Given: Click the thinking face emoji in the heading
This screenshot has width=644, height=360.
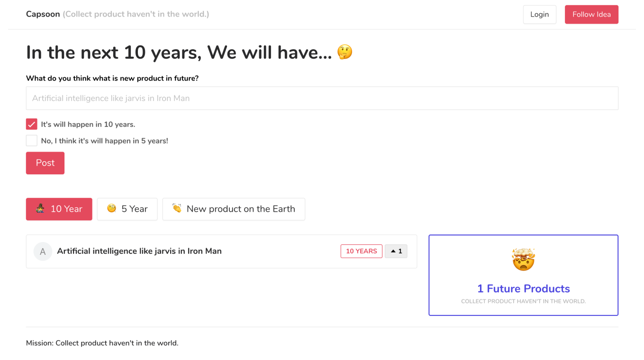Looking at the screenshot, I should [x=345, y=52].
